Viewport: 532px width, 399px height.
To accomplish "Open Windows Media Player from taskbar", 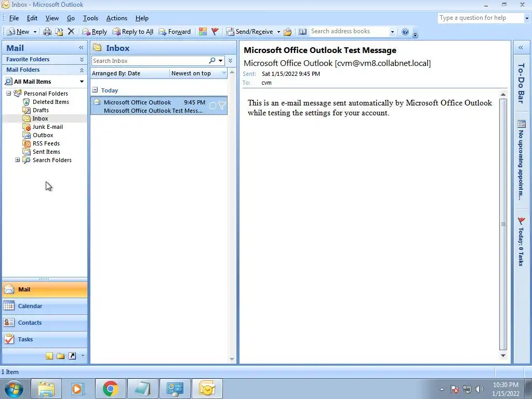I will pos(78,389).
